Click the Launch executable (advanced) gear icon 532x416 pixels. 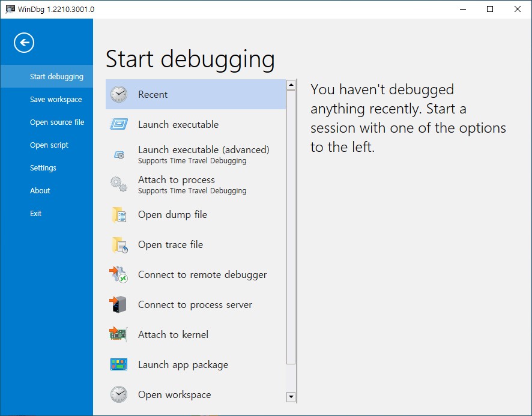(119, 155)
